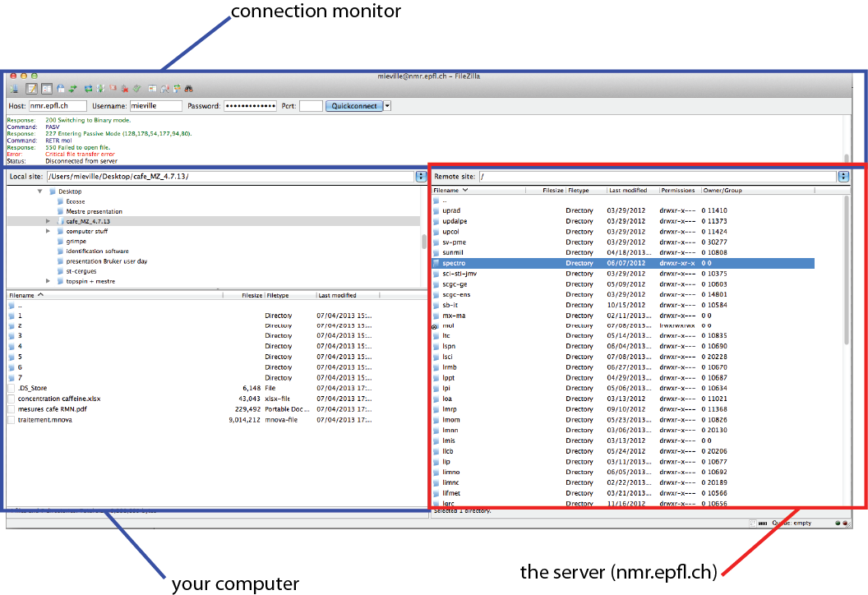Toggle synchronized browsing
Image resolution: width=868 pixels, height=595 pixels.
coord(178,89)
